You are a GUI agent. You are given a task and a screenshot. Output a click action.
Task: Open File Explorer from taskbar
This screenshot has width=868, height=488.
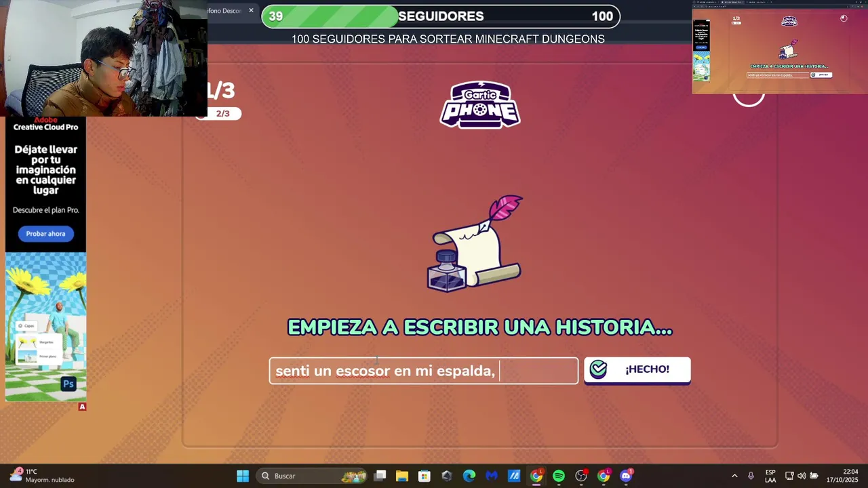click(x=402, y=476)
